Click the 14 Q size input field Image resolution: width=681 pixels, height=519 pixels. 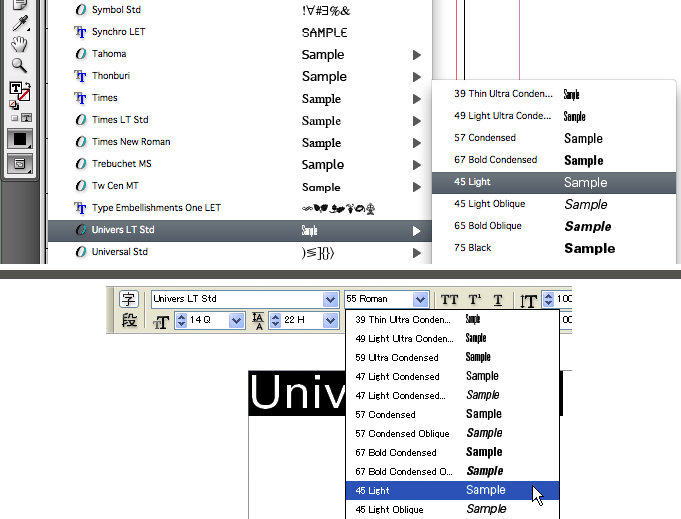pos(208,321)
